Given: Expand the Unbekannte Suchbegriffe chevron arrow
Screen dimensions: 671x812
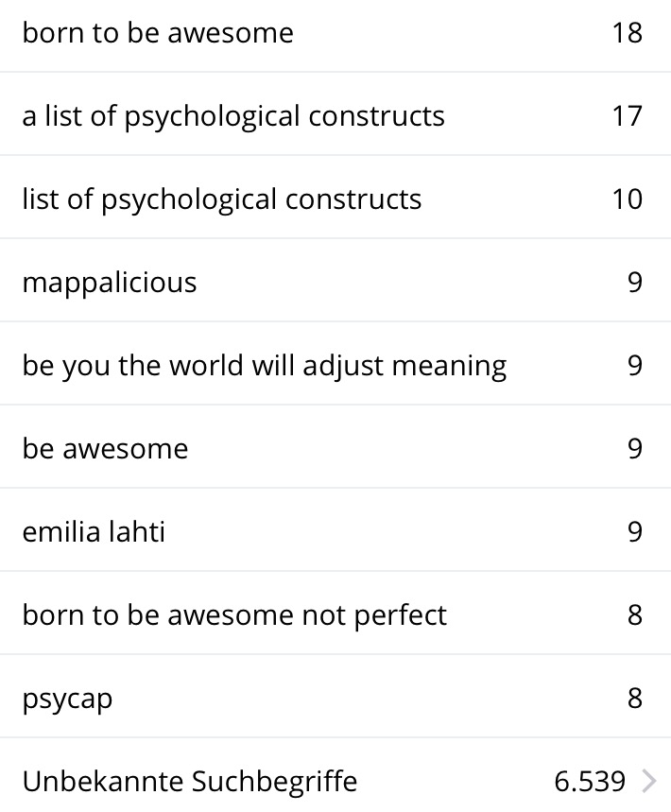Looking at the screenshot, I should tap(649, 782).
